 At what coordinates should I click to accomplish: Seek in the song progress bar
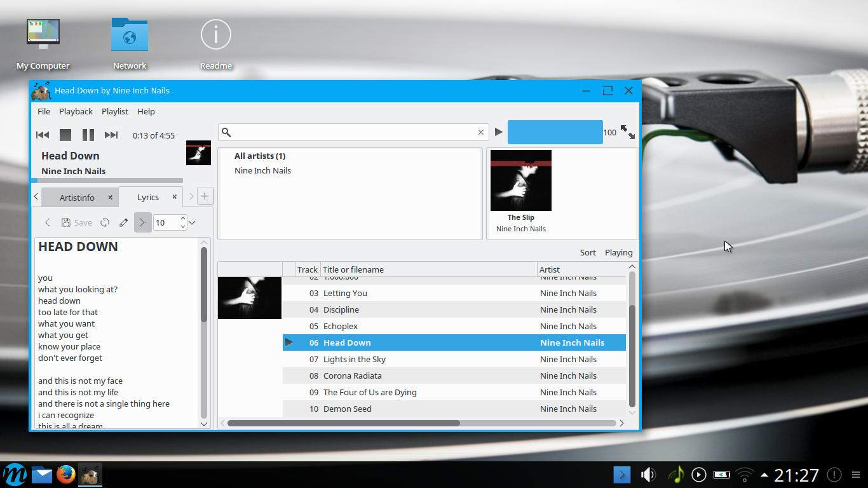coord(107,180)
